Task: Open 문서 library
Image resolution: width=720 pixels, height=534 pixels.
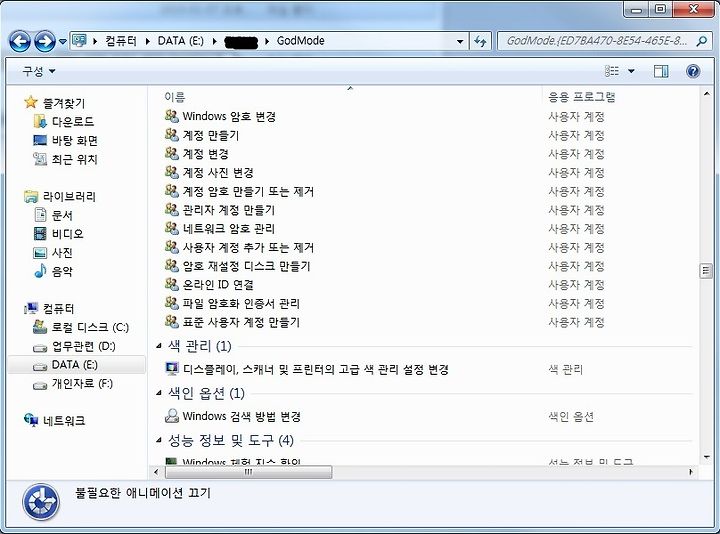Action: (x=62, y=215)
